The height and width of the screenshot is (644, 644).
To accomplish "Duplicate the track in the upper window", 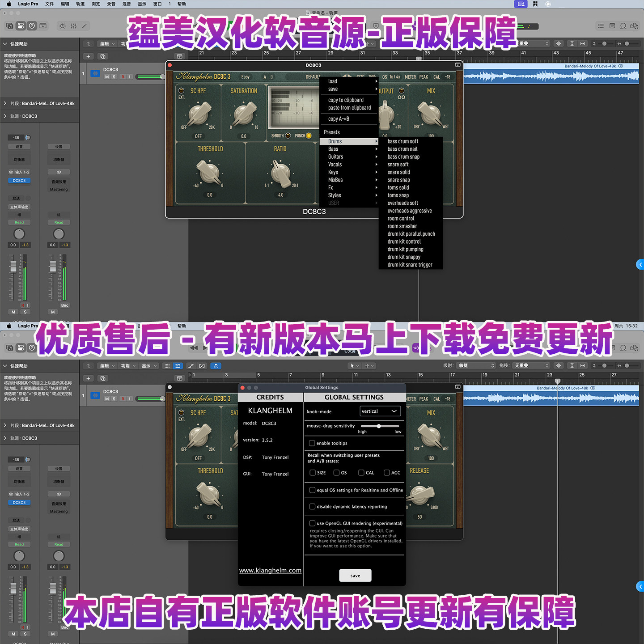I will point(103,56).
